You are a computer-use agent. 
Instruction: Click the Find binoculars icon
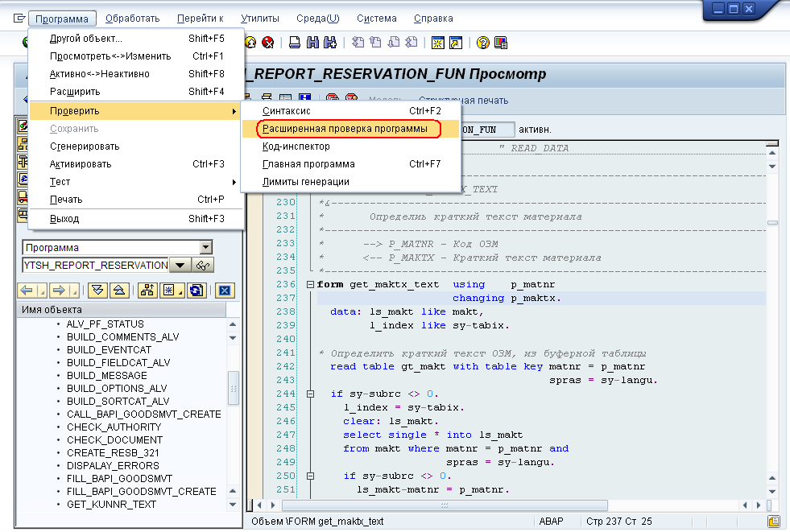312,43
